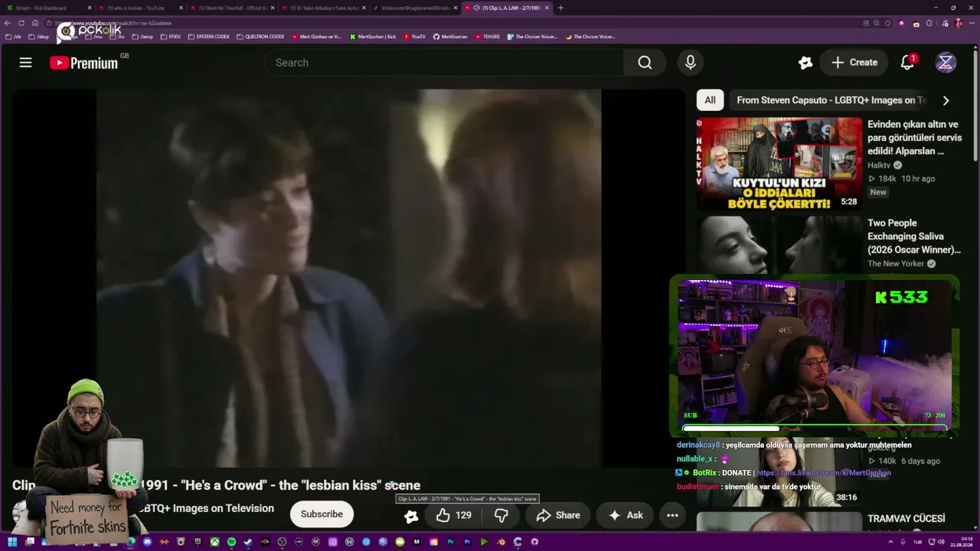Open the FFXIV bookmarks folder
980x551 pixels.
(171, 37)
